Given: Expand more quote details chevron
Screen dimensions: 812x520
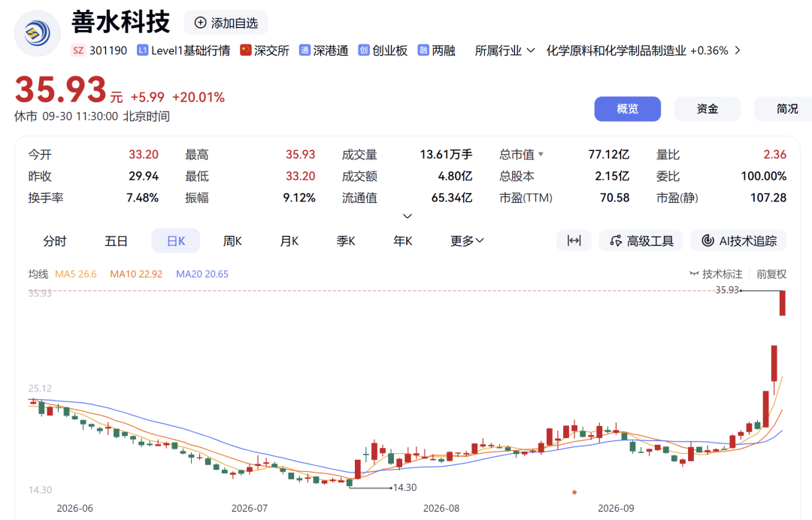Looking at the screenshot, I should (x=408, y=216).
